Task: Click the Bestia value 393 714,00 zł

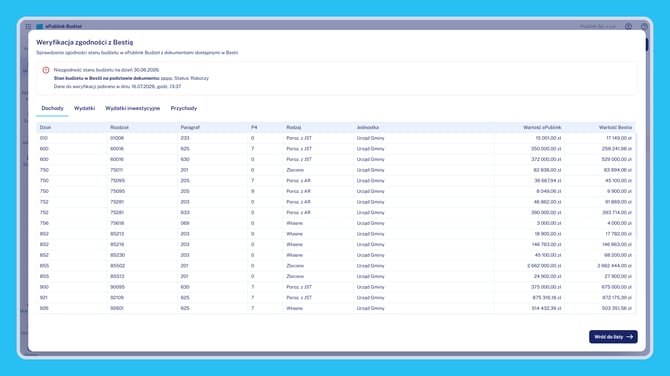Action: pyautogui.click(x=617, y=212)
